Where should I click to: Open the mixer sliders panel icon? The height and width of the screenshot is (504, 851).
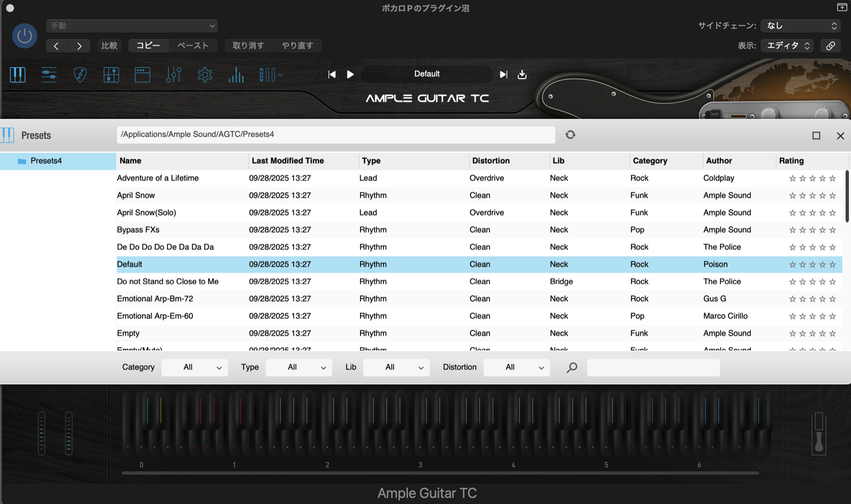pos(49,74)
